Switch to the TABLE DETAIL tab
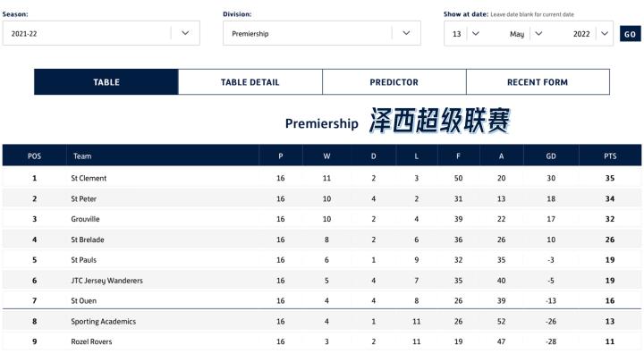Viewport: 644px width, 362px height. (250, 82)
